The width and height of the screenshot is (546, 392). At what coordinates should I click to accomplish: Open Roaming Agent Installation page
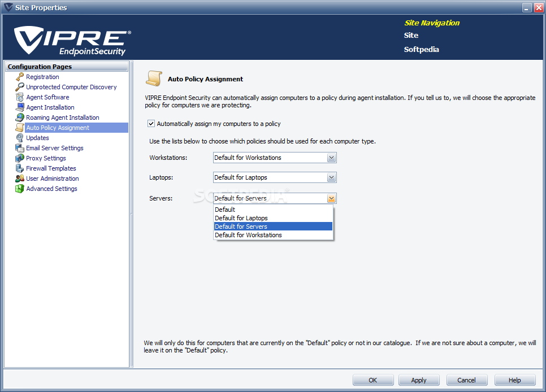[63, 117]
